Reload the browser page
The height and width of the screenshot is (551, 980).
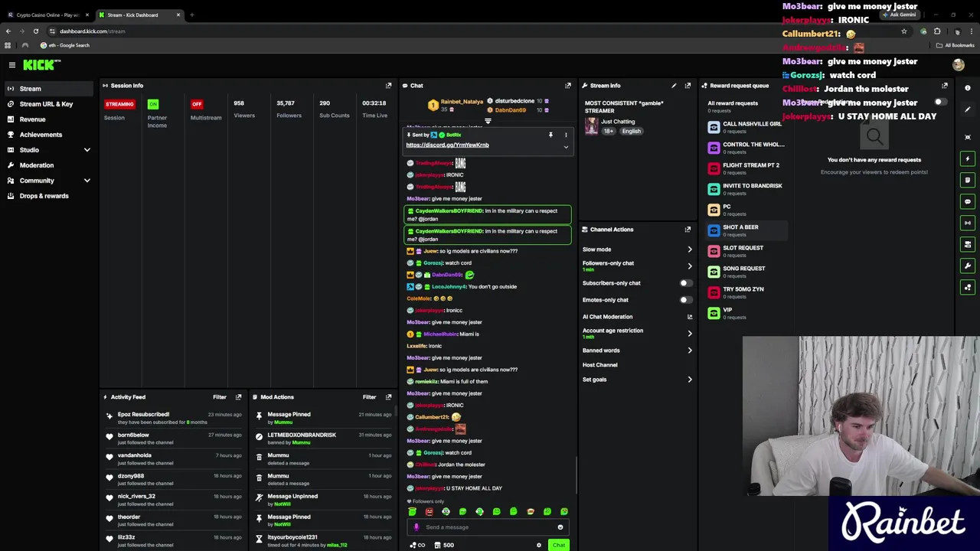35,31
